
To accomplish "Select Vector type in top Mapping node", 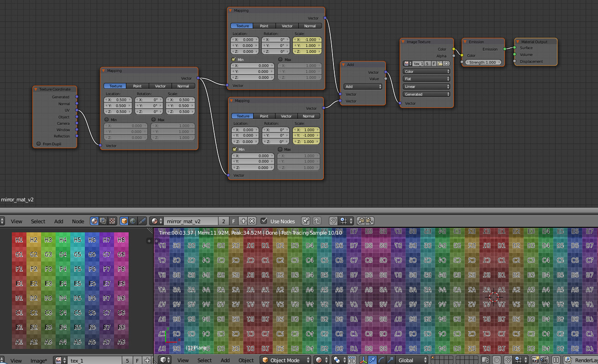I will click(287, 26).
